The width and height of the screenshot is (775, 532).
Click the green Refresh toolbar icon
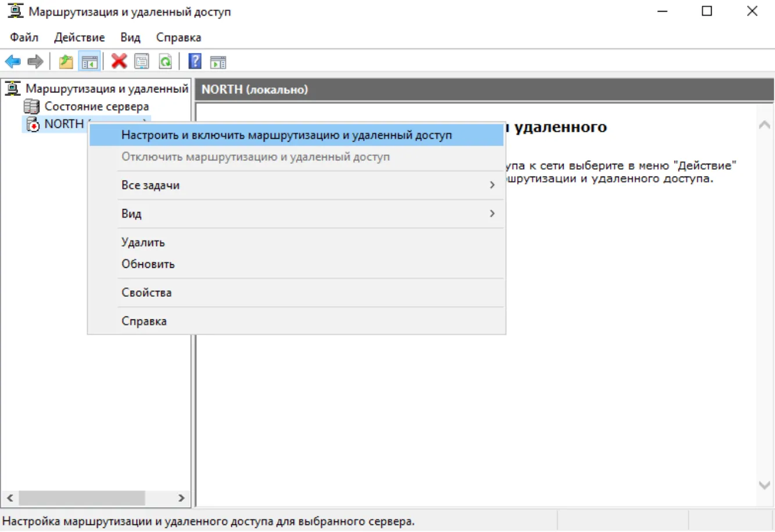pos(166,62)
